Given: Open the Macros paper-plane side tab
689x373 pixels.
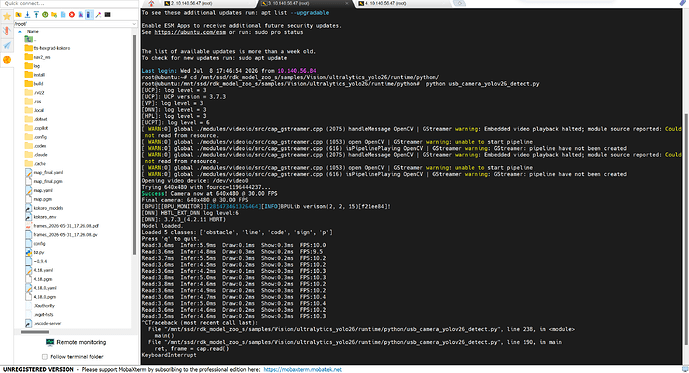Looking at the screenshot, I should point(7,45).
